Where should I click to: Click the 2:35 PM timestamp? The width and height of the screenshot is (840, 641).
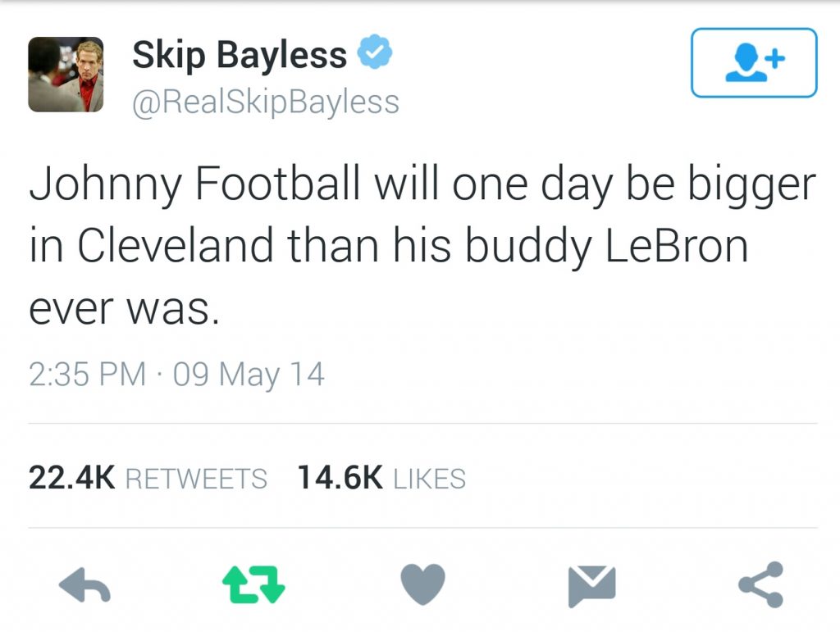tap(87, 375)
